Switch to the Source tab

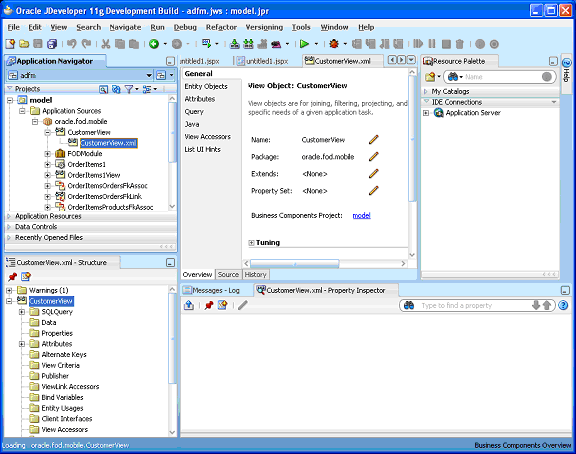pyautogui.click(x=228, y=274)
